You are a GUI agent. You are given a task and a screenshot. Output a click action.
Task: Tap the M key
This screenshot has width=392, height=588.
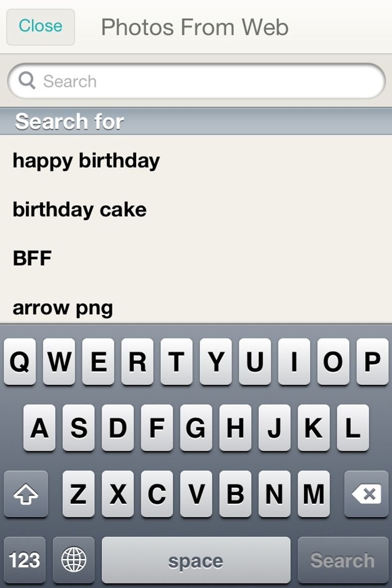(x=314, y=494)
